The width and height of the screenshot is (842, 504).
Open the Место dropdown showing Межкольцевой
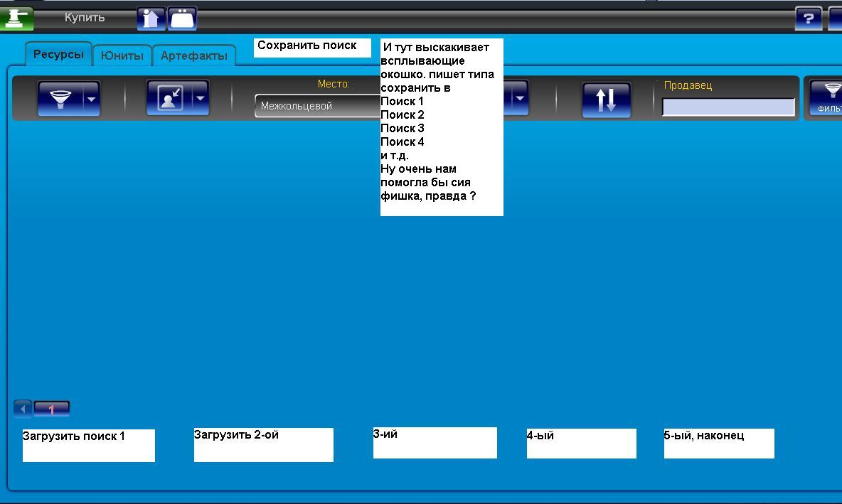pyautogui.click(x=317, y=106)
